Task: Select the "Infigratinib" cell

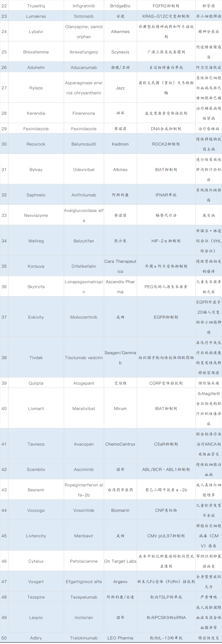Action: point(84,6)
